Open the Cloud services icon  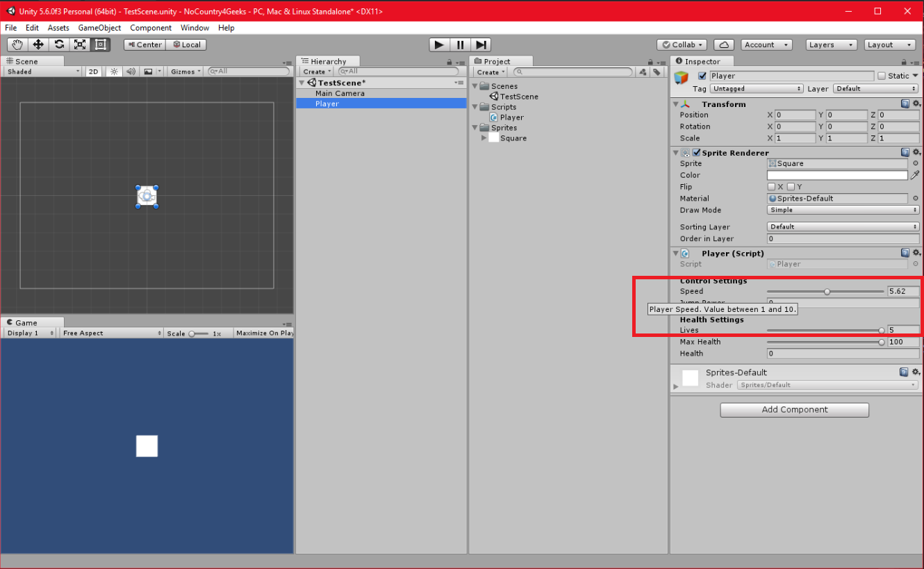pyautogui.click(x=724, y=44)
